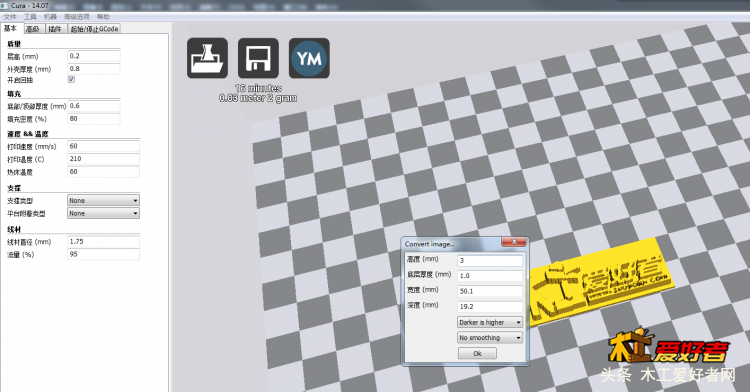Click the layer height field showing 0.2
This screenshot has width=750, height=392.
point(94,56)
